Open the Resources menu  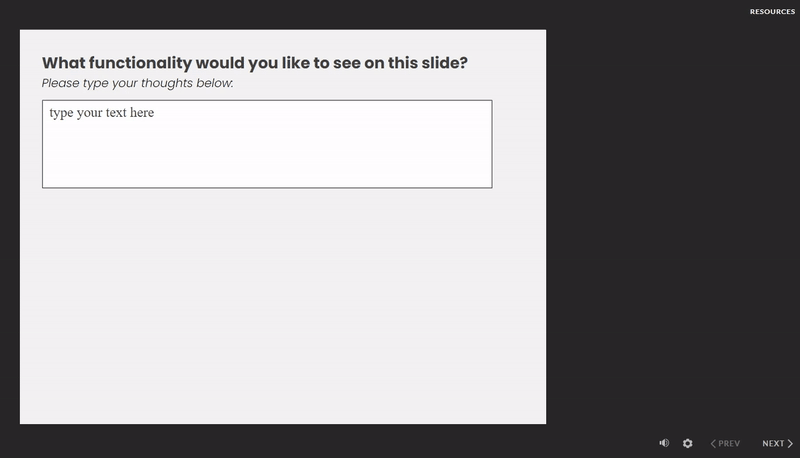(772, 12)
